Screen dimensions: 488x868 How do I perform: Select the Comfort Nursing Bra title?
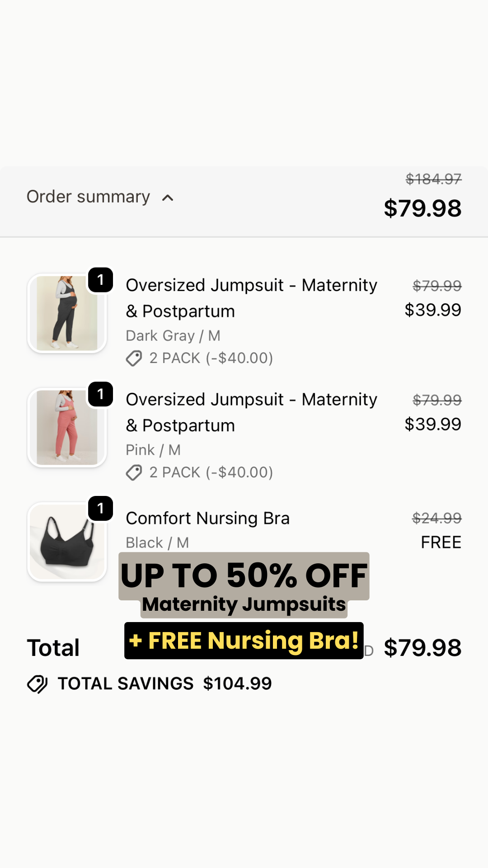207,518
